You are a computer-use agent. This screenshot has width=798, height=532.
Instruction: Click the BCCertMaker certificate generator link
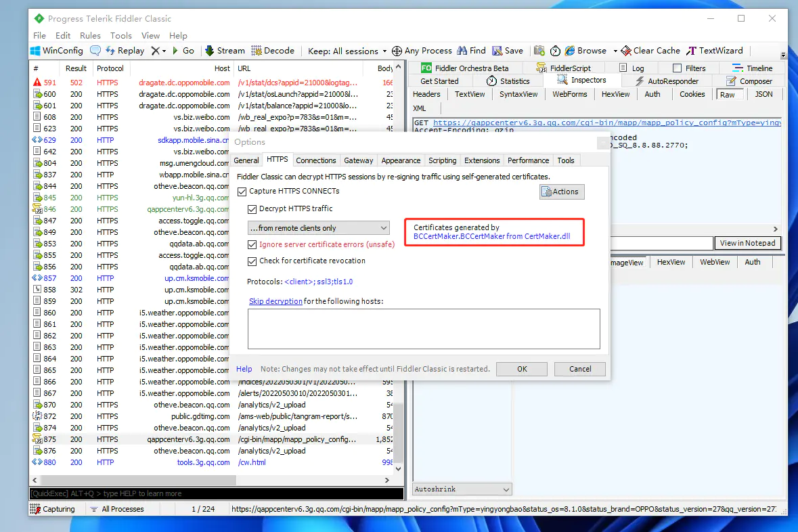[x=491, y=236]
